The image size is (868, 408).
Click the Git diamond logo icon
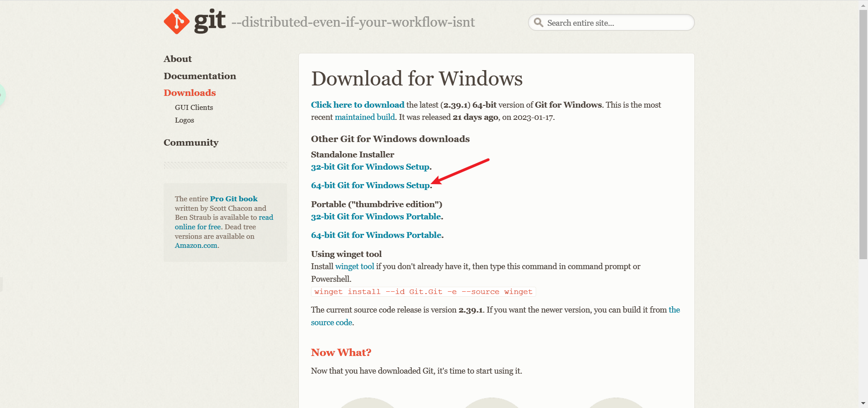(177, 21)
